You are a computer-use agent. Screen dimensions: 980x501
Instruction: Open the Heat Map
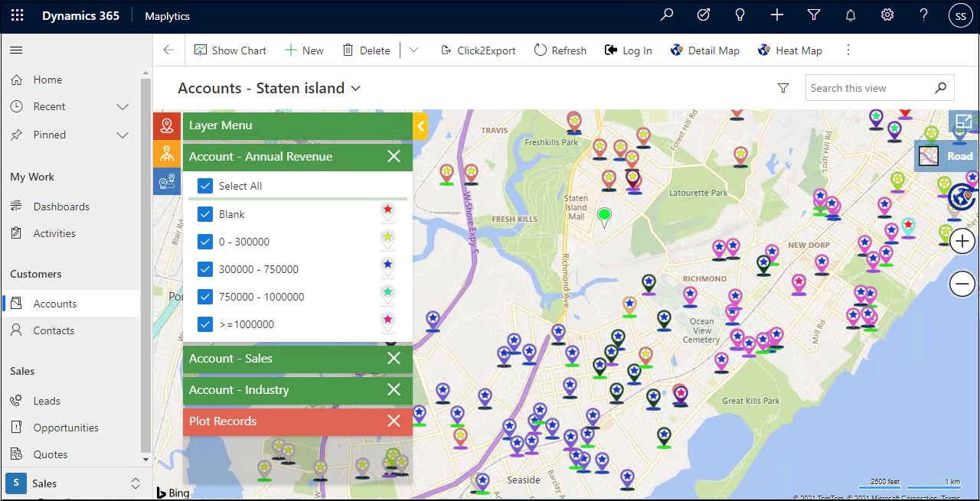pos(789,50)
